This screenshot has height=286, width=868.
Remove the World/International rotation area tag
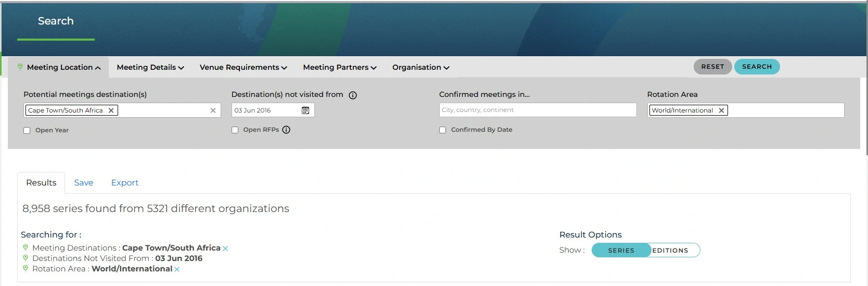click(721, 110)
